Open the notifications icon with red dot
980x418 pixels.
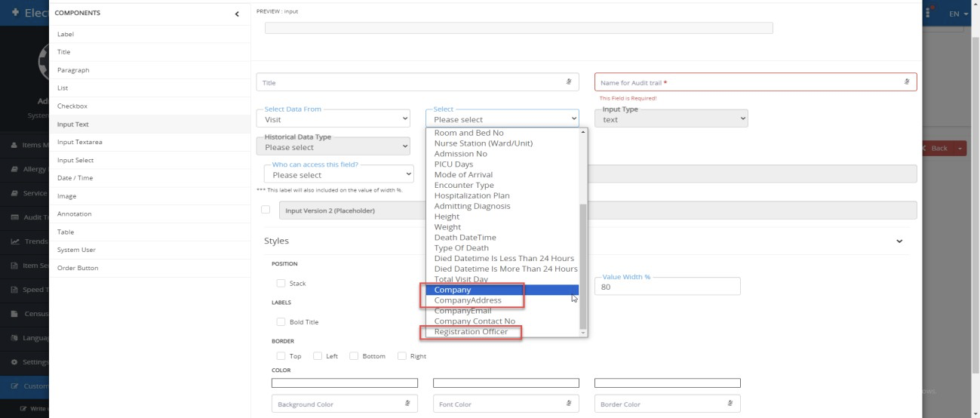coord(932,13)
